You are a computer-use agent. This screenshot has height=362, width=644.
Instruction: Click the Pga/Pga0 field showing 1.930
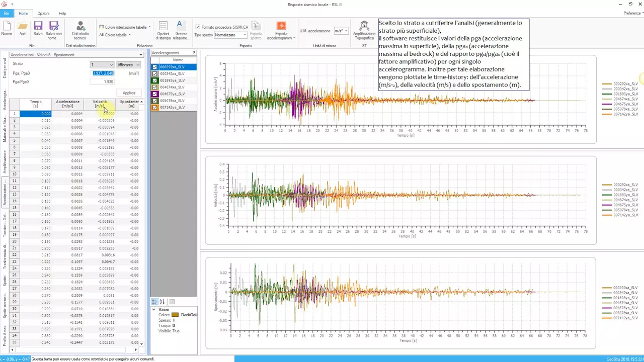pyautogui.click(x=103, y=81)
